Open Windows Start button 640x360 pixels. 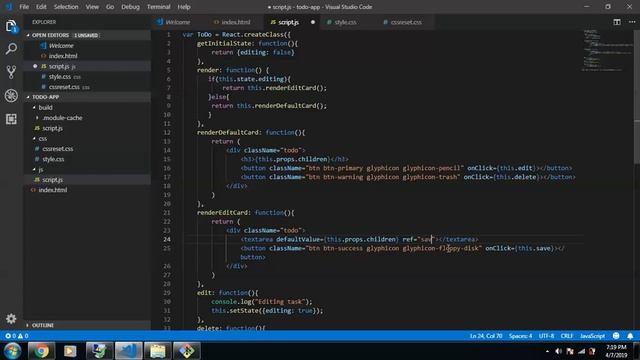(x=12, y=351)
